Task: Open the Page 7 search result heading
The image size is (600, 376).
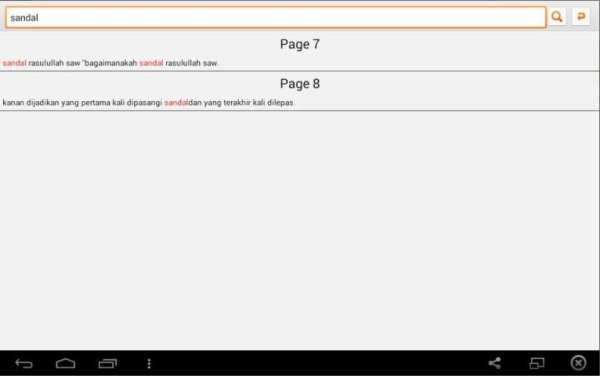Action: coord(300,44)
